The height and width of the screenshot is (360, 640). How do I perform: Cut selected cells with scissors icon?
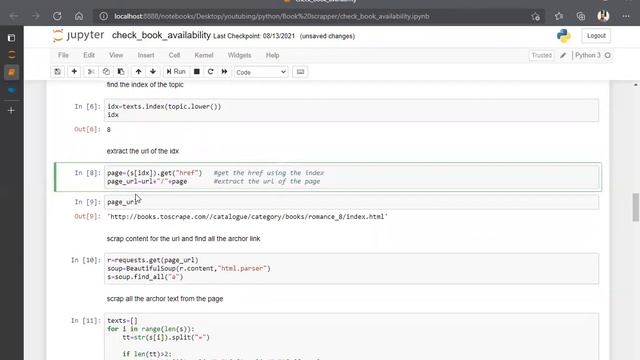click(91, 72)
